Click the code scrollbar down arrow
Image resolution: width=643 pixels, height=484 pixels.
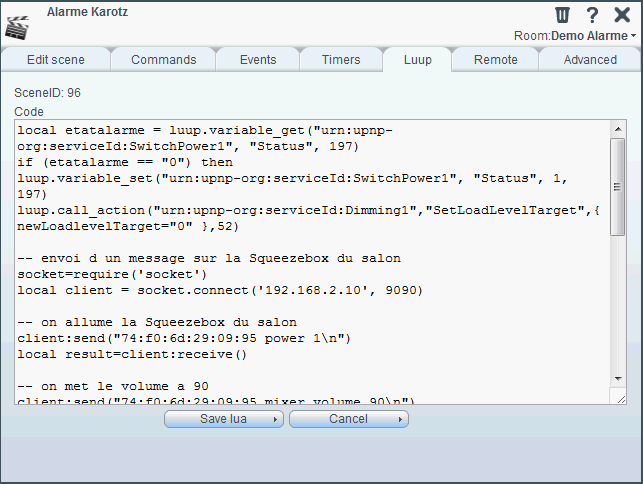[618, 379]
